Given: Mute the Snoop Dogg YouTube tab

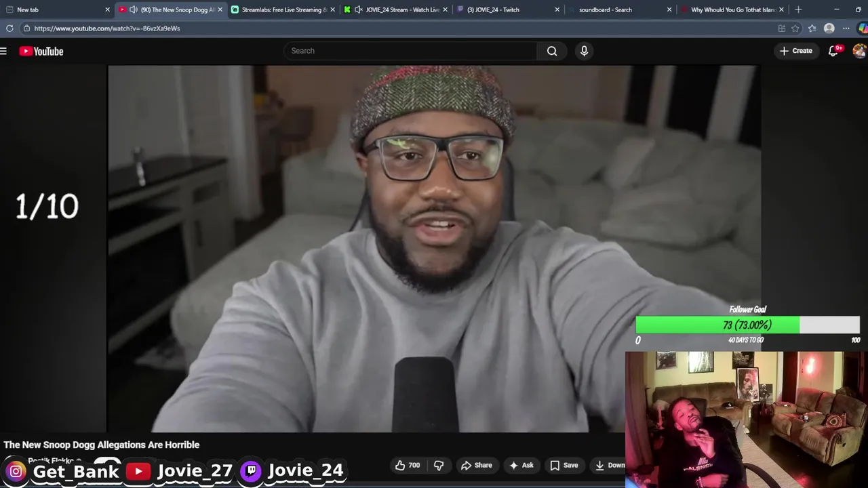Looking at the screenshot, I should point(133,9).
